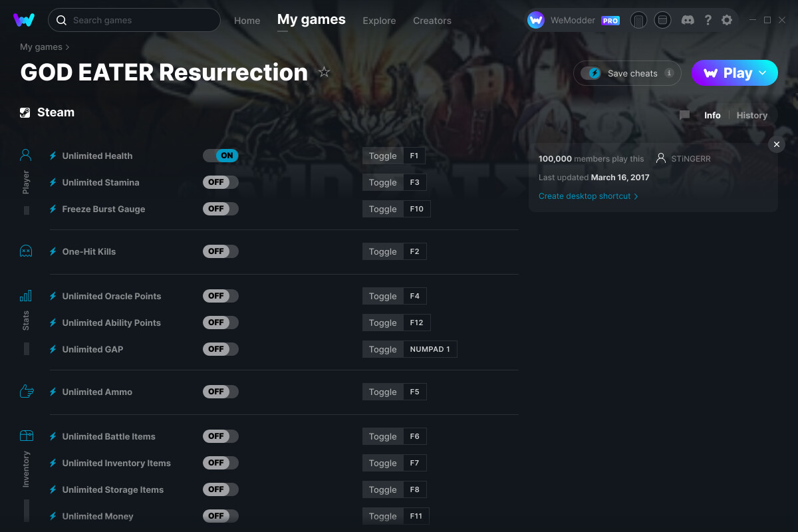Viewport: 798px width, 532px height.
Task: Toggle the Save cheats switch
Action: [x=591, y=73]
